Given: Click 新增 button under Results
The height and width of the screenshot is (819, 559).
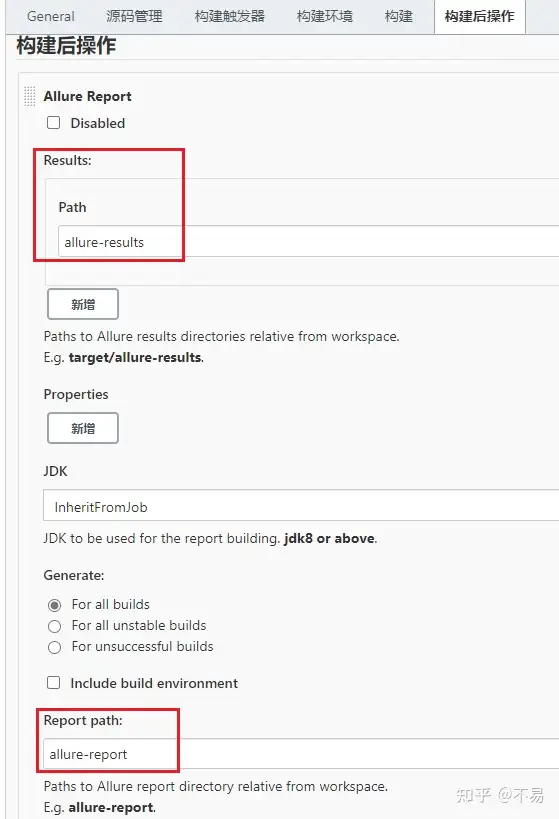Looking at the screenshot, I should (x=83, y=304).
